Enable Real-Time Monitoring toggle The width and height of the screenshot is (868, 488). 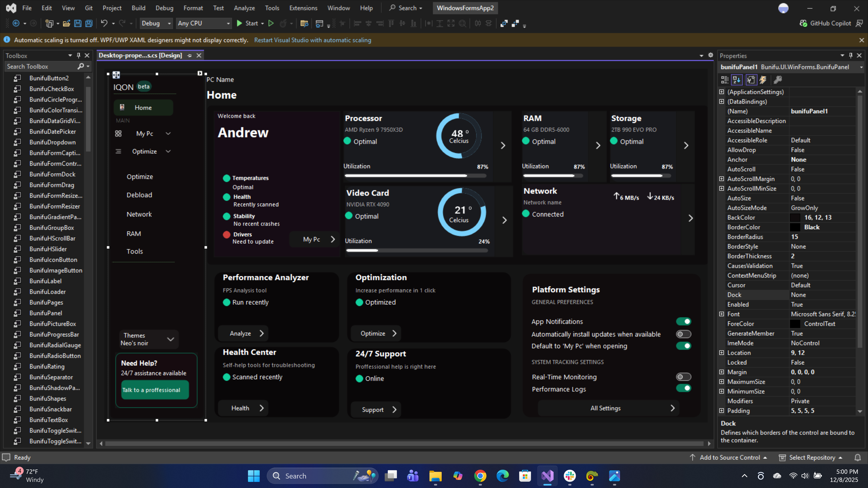coord(683,377)
